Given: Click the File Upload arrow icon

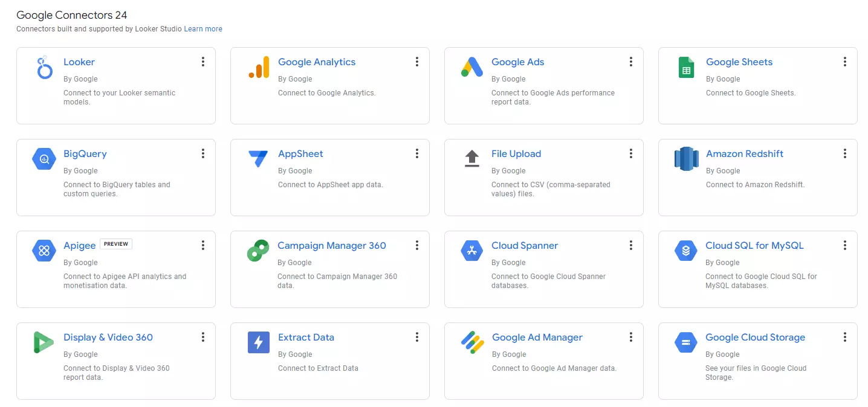Looking at the screenshot, I should (x=471, y=159).
